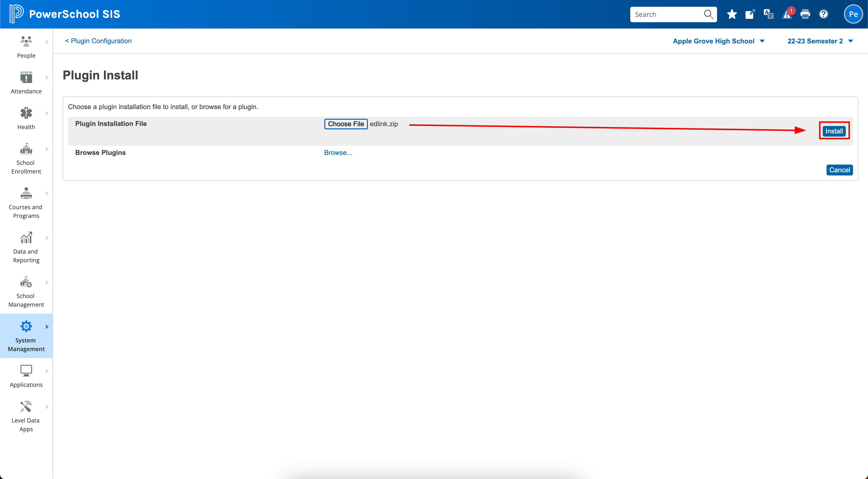
Task: Click the Choose File button
Action: coord(346,124)
